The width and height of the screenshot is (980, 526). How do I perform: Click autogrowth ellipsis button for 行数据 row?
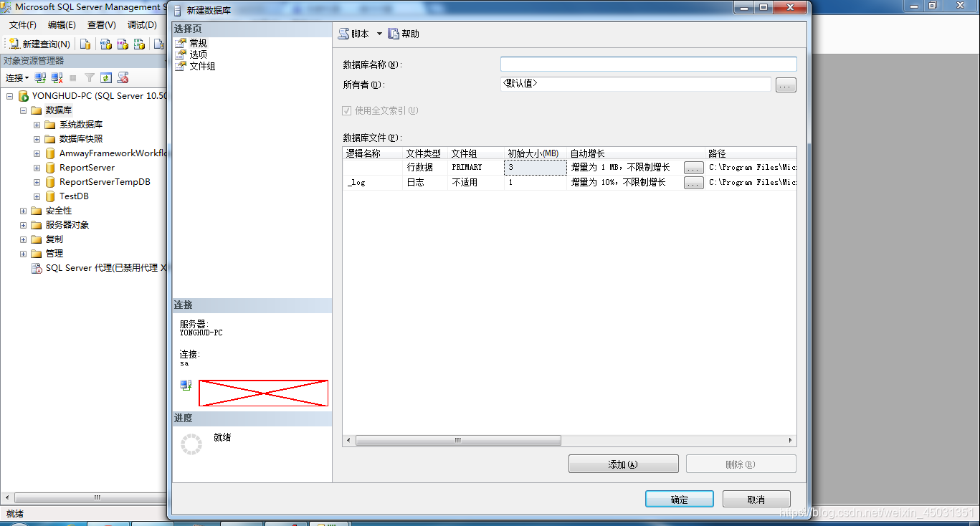693,168
